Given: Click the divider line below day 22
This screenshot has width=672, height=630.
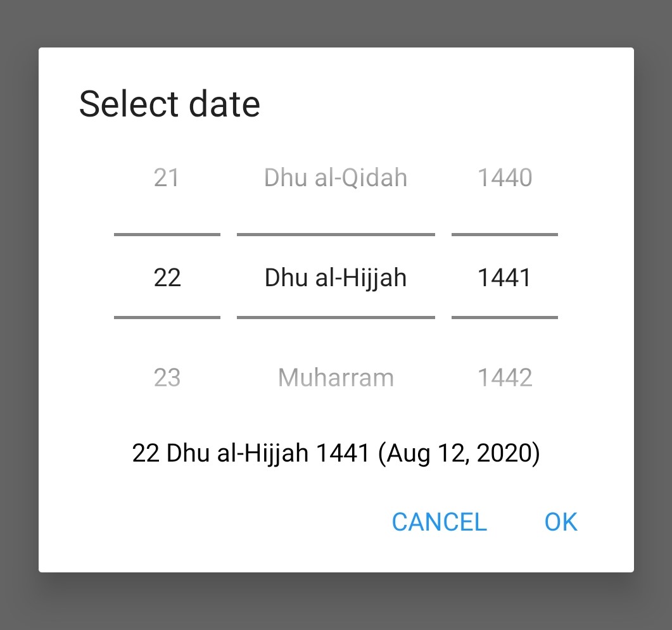Looking at the screenshot, I should (x=167, y=317).
